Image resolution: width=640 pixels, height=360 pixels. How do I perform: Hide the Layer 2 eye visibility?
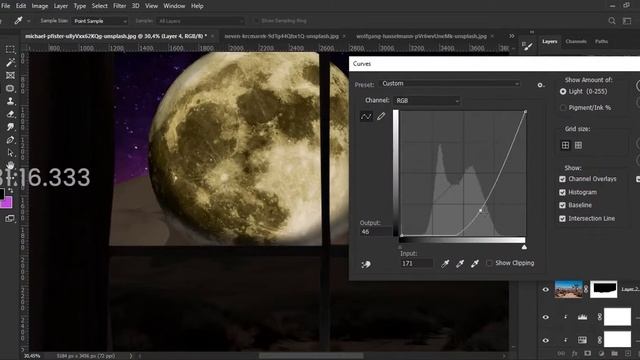click(x=546, y=290)
